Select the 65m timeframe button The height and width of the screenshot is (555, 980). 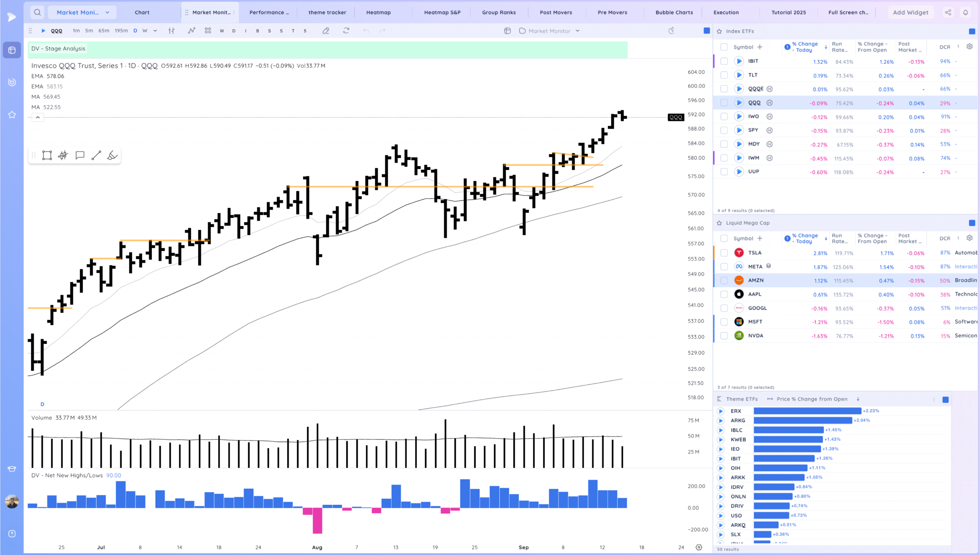click(104, 31)
